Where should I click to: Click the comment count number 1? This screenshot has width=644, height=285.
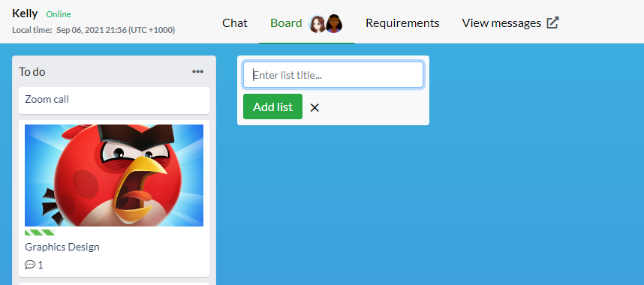click(x=41, y=265)
